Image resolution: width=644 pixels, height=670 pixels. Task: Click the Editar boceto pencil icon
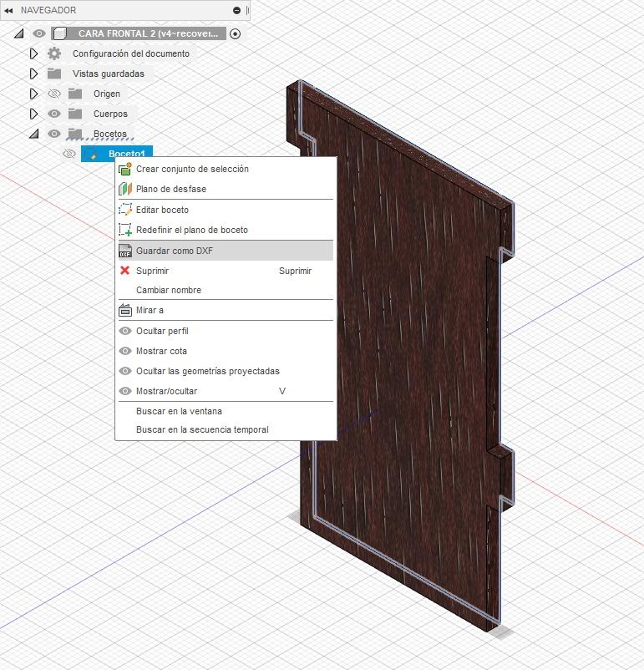coord(125,210)
